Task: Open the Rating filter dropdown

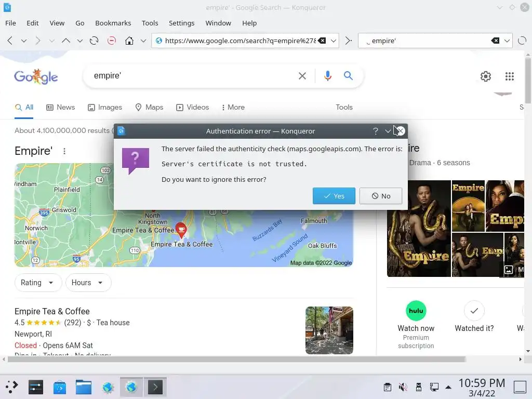Action: (x=38, y=283)
